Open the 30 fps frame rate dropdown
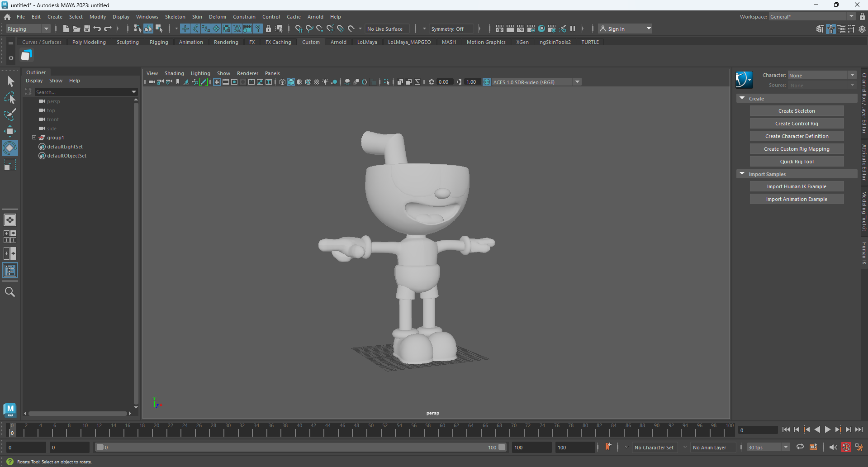868x467 pixels. point(768,447)
